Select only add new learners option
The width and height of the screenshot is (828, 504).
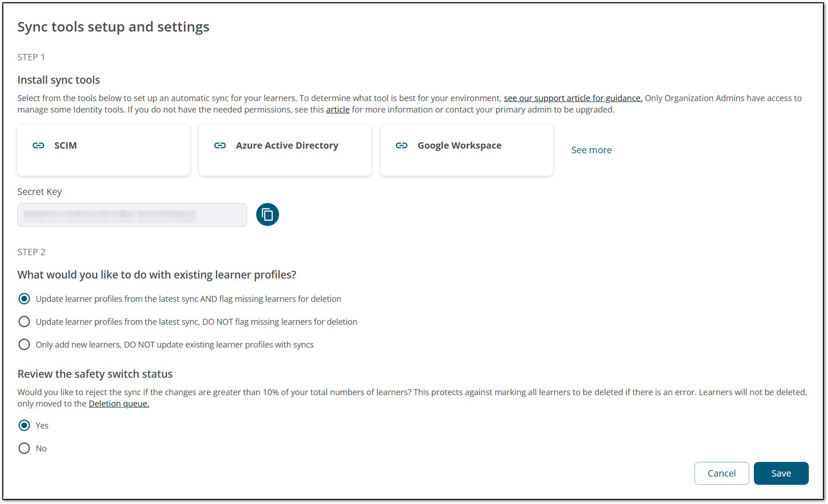[x=24, y=344]
